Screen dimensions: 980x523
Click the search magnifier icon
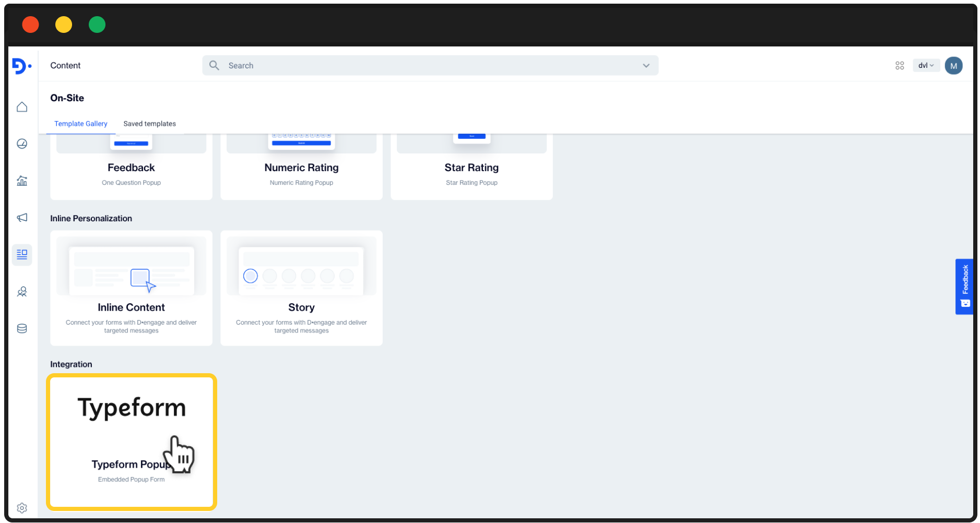click(214, 65)
